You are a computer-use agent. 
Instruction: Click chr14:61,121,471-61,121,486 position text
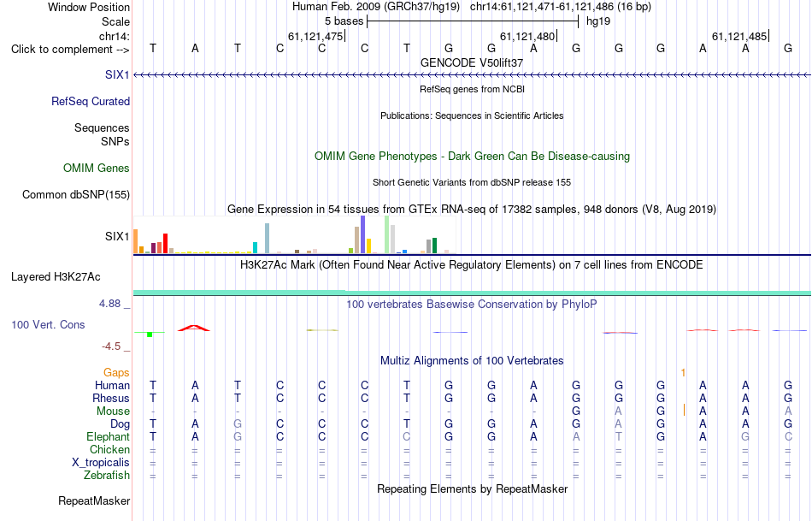tap(561, 7)
